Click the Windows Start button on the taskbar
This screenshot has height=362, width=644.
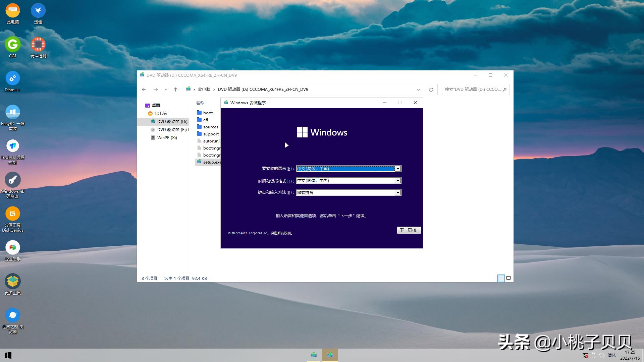7,355
